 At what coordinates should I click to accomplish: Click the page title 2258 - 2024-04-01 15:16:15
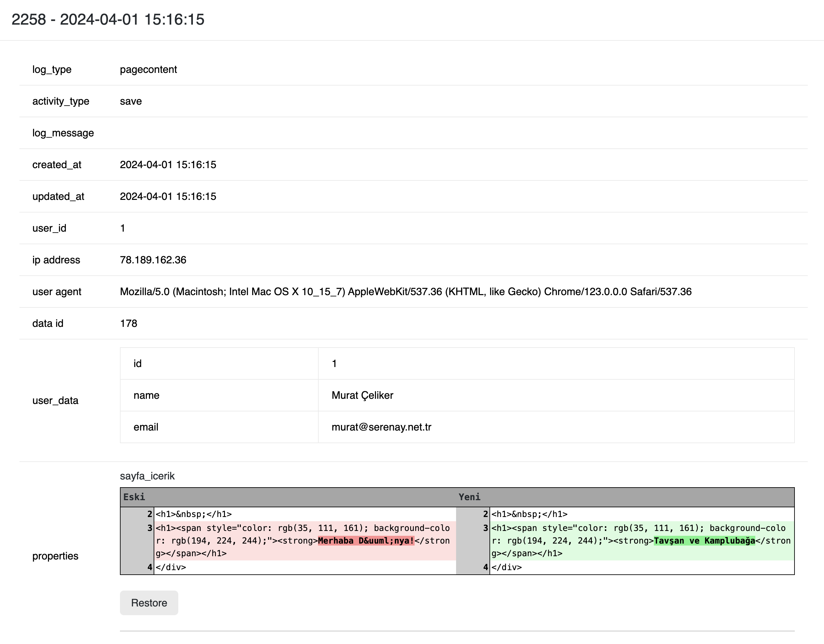[108, 20]
